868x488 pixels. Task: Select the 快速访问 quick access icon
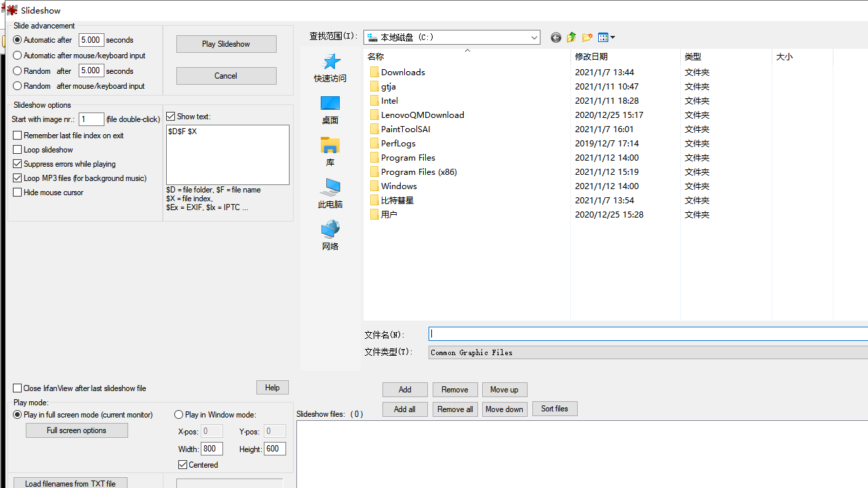tap(330, 67)
